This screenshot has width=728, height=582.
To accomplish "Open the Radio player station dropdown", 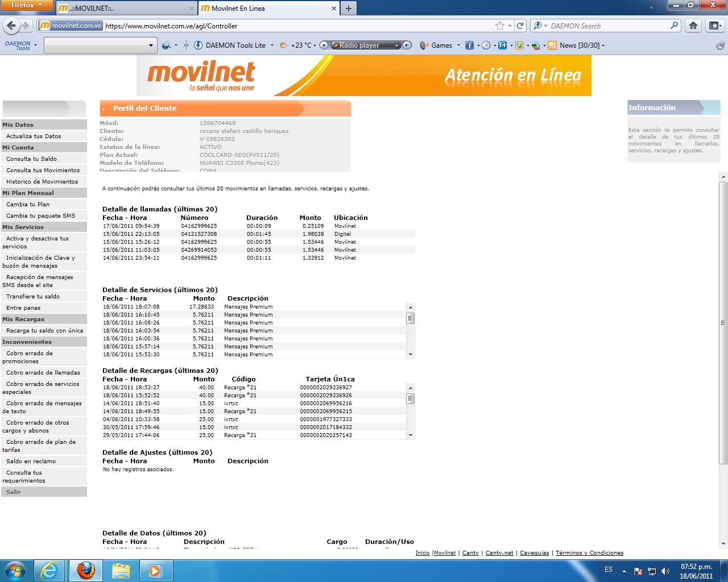I will [x=397, y=45].
